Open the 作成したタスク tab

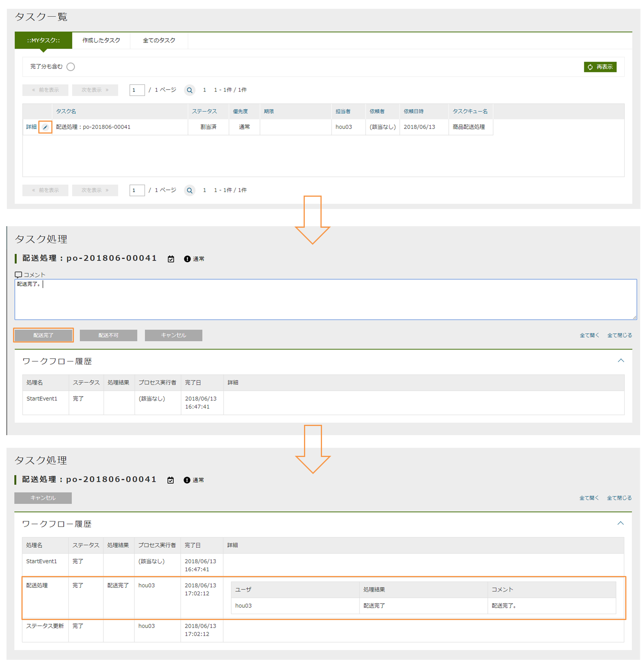(x=101, y=41)
